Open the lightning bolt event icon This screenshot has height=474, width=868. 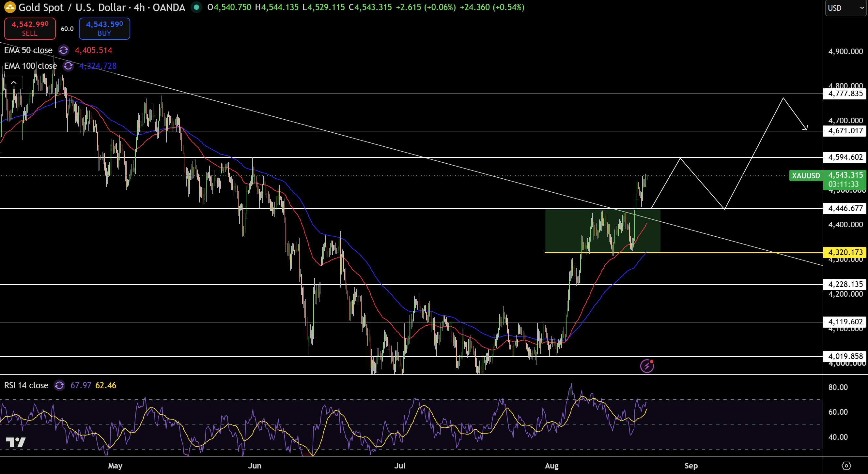click(x=647, y=366)
